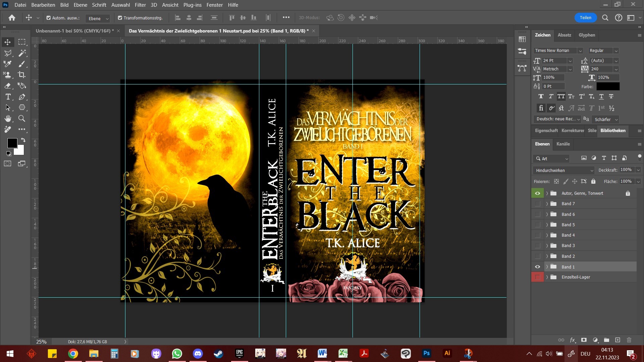Select the Eraser tool
The image size is (644, 362).
click(8, 86)
